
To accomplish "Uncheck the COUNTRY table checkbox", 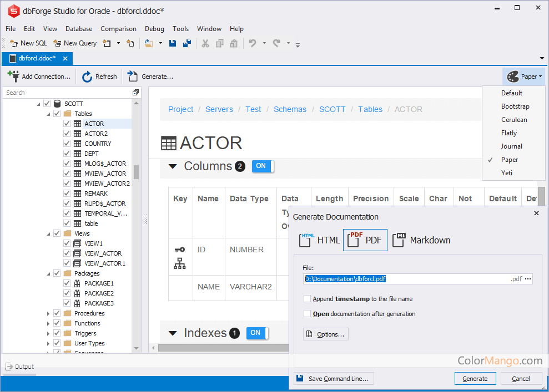I will (67, 144).
